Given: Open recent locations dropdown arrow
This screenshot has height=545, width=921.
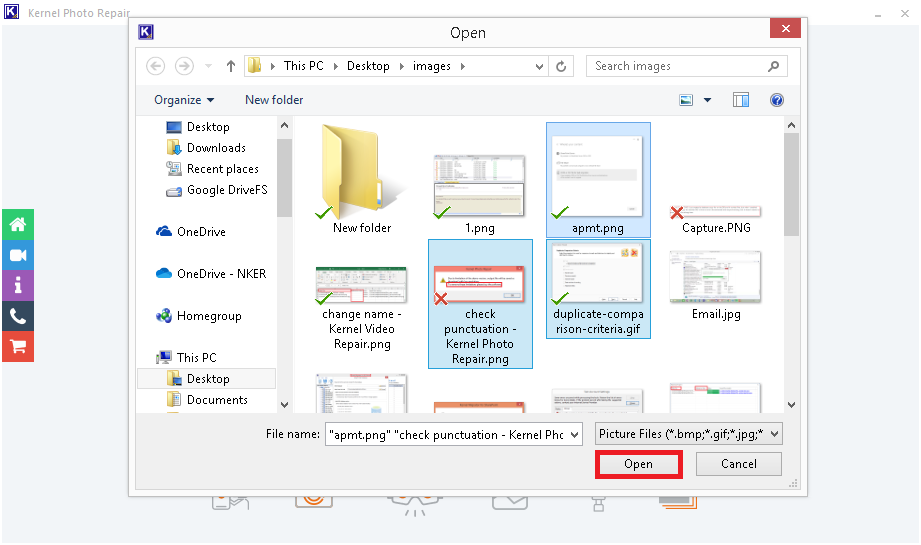Looking at the screenshot, I should tap(208, 66).
